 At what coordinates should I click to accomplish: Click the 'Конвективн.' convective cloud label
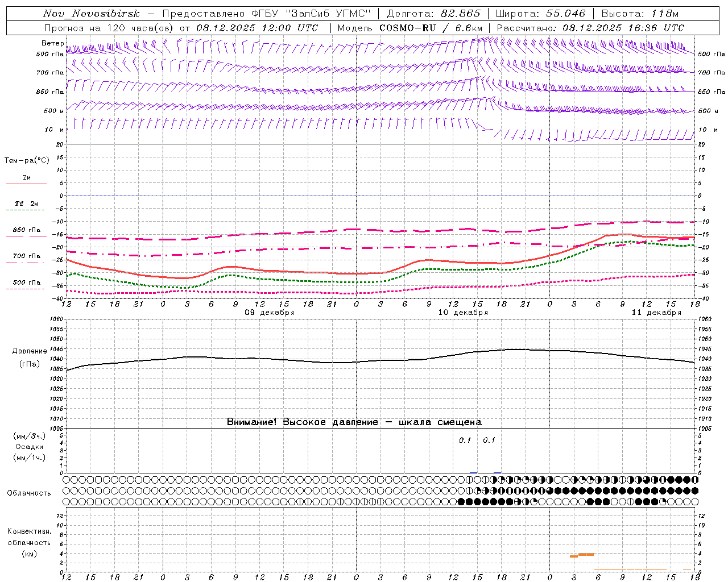[29, 531]
